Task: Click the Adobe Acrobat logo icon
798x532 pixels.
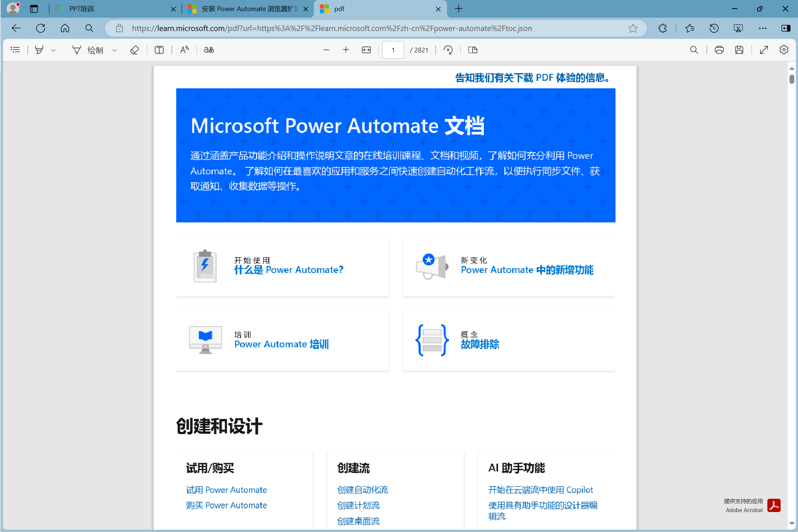Action: pos(774,505)
